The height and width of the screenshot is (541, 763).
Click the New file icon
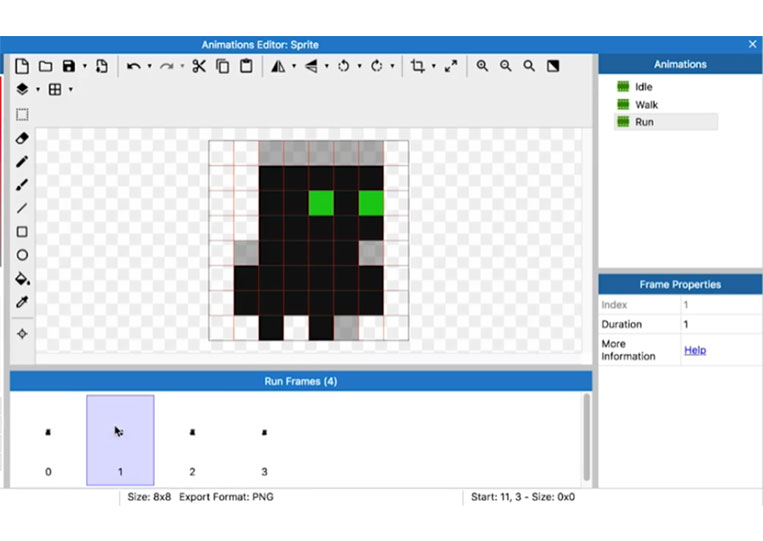[x=22, y=66]
